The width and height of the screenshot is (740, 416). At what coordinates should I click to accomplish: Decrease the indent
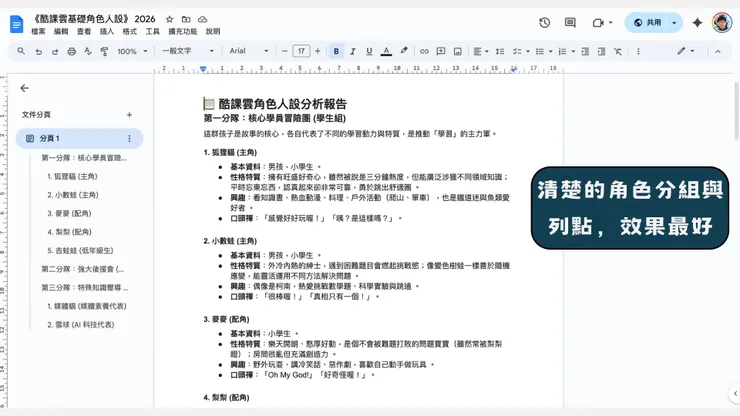click(x=585, y=51)
